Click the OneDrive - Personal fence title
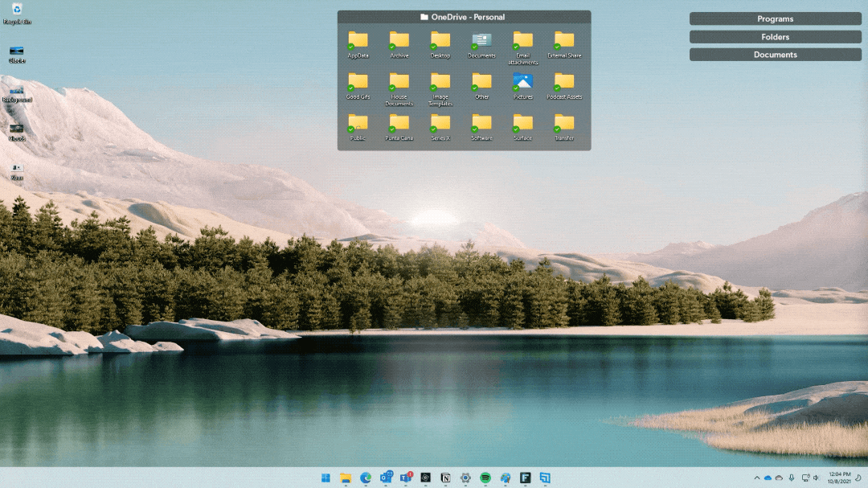Screen dimensions: 868x488 pos(464,17)
